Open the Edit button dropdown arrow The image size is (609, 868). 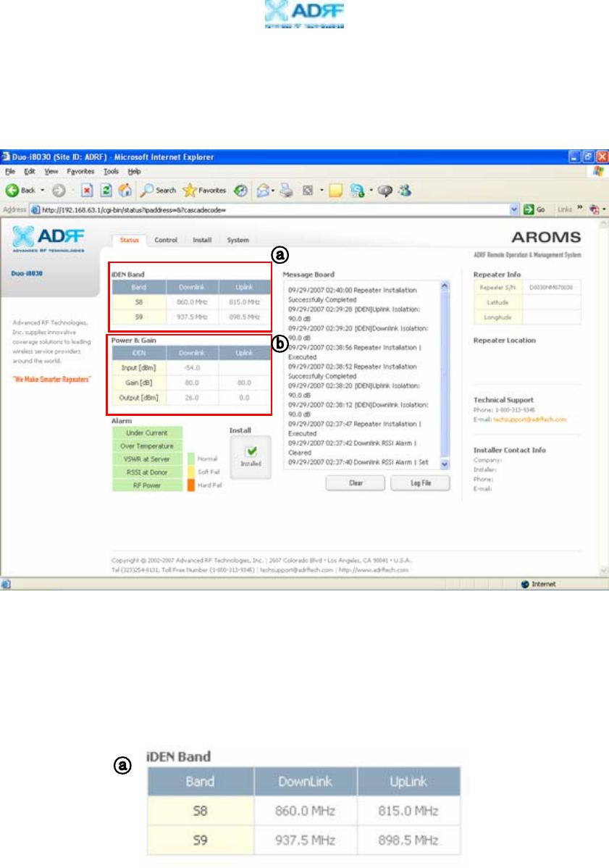[x=322, y=191]
